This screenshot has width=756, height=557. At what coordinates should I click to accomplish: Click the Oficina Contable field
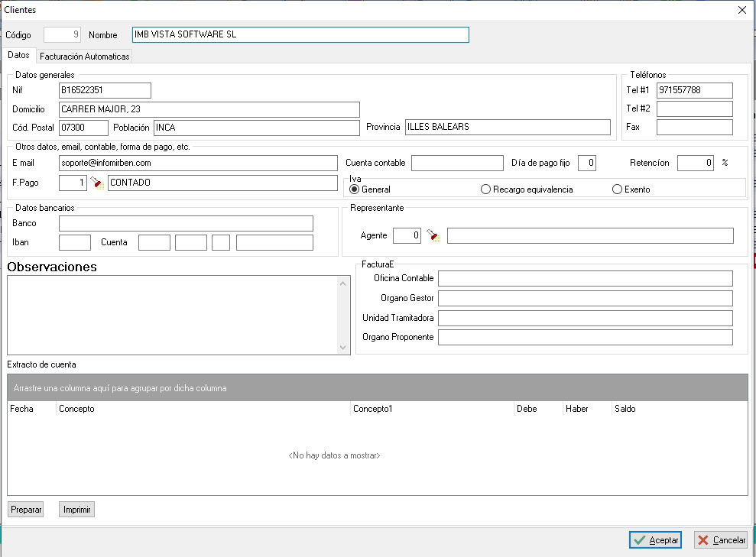pos(586,278)
